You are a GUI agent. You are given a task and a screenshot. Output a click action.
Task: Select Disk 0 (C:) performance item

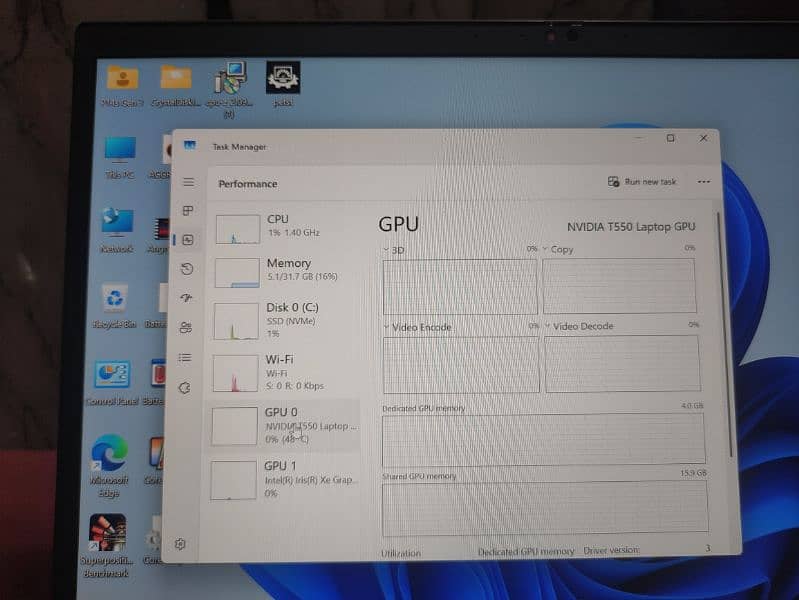point(284,322)
